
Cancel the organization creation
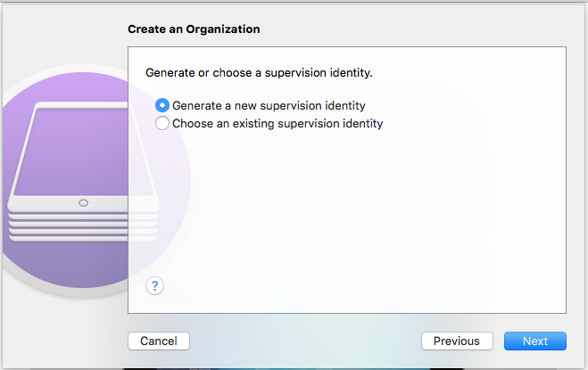[159, 341]
